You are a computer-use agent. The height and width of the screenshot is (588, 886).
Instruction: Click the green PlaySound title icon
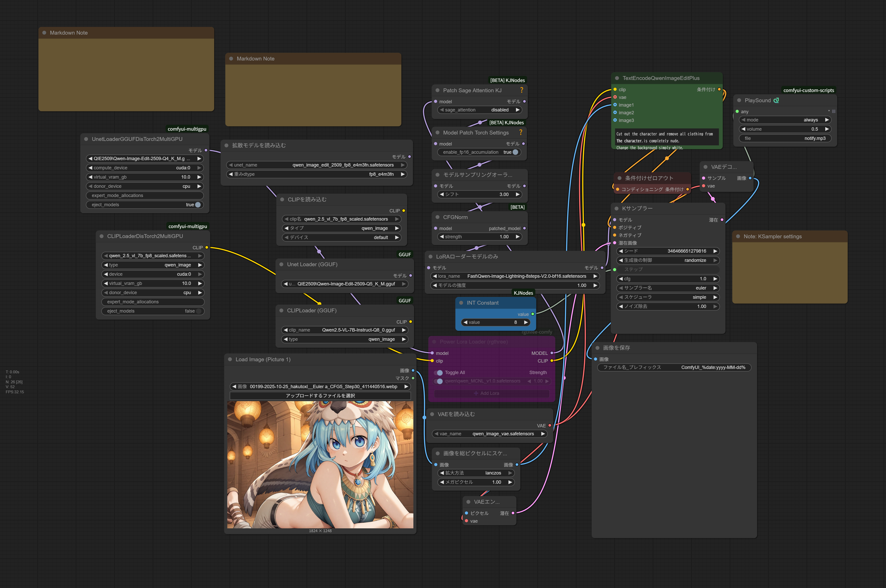tap(776, 100)
